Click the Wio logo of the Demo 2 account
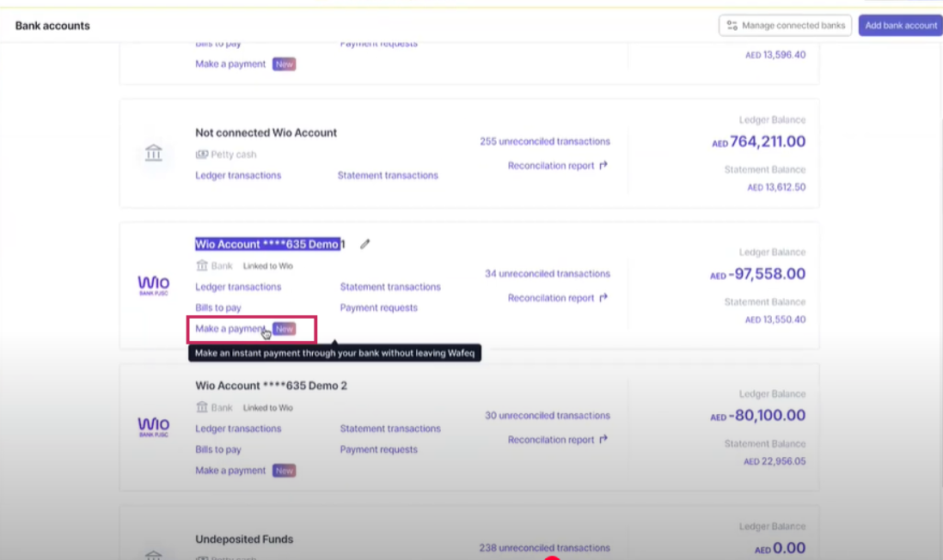This screenshot has height=560, width=943. [153, 427]
